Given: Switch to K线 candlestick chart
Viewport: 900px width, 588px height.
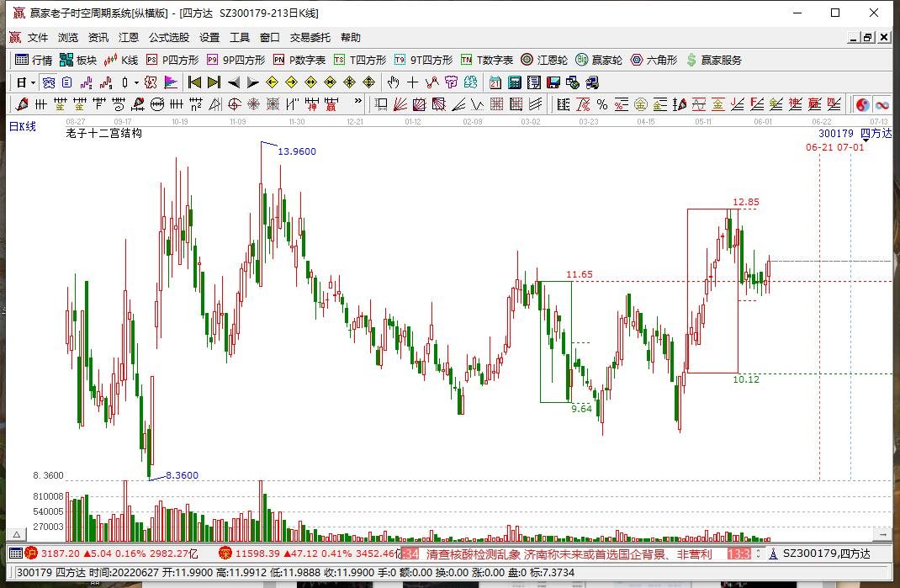Looking at the screenshot, I should tap(121, 60).
